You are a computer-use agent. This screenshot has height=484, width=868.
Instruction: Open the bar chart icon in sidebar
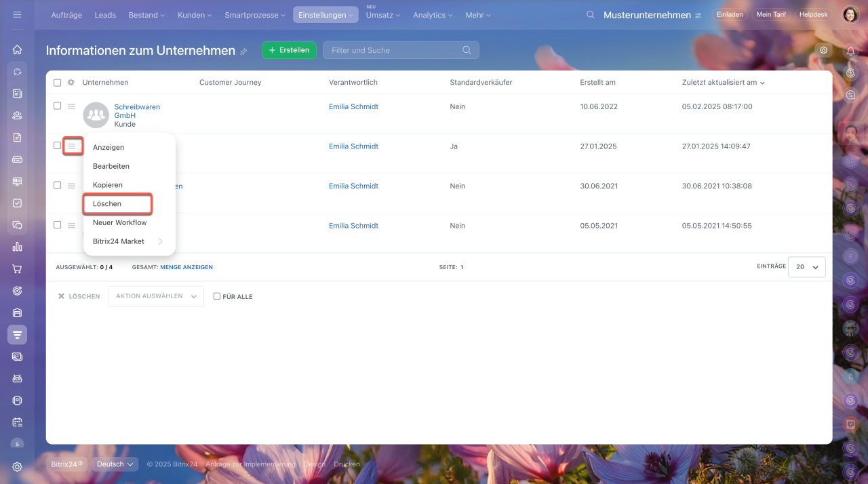pyautogui.click(x=17, y=247)
